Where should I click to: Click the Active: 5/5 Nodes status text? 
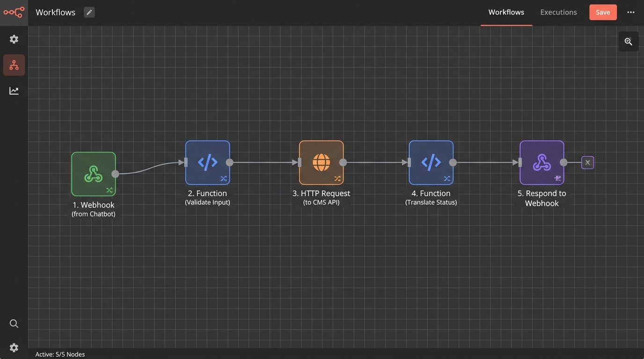click(x=60, y=354)
